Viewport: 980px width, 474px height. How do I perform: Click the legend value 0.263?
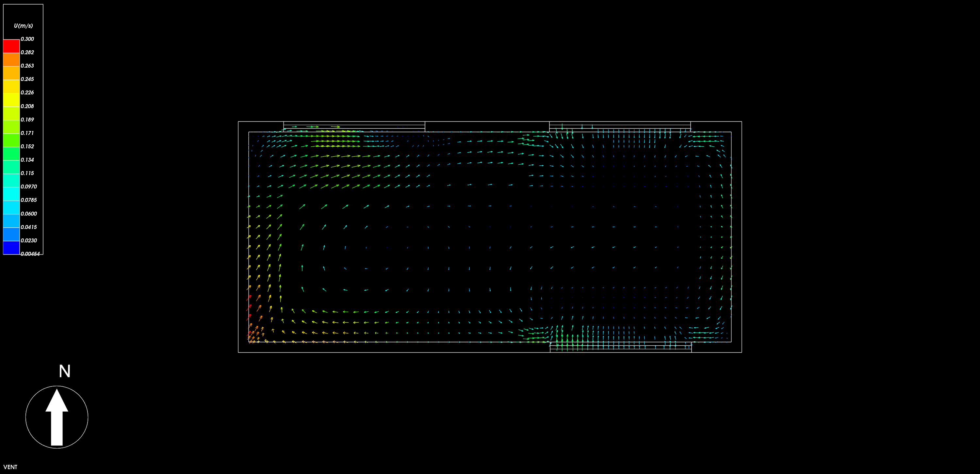pyautogui.click(x=27, y=66)
